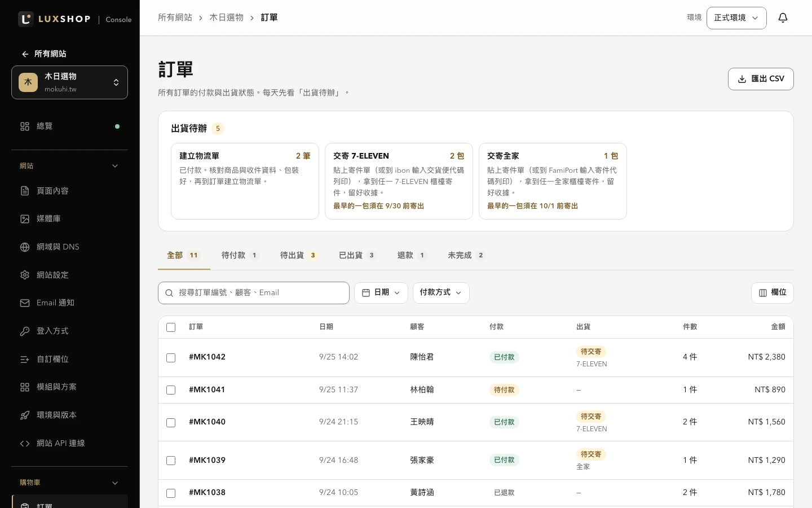Image resolution: width=812 pixels, height=508 pixels.
Task: Click 木日選物 in the breadcrumb
Action: tap(226, 18)
